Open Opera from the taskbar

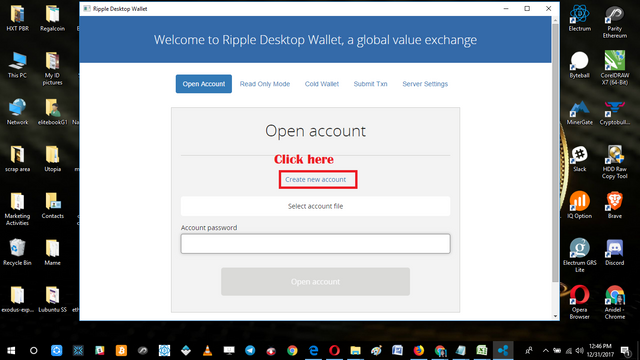point(335,350)
